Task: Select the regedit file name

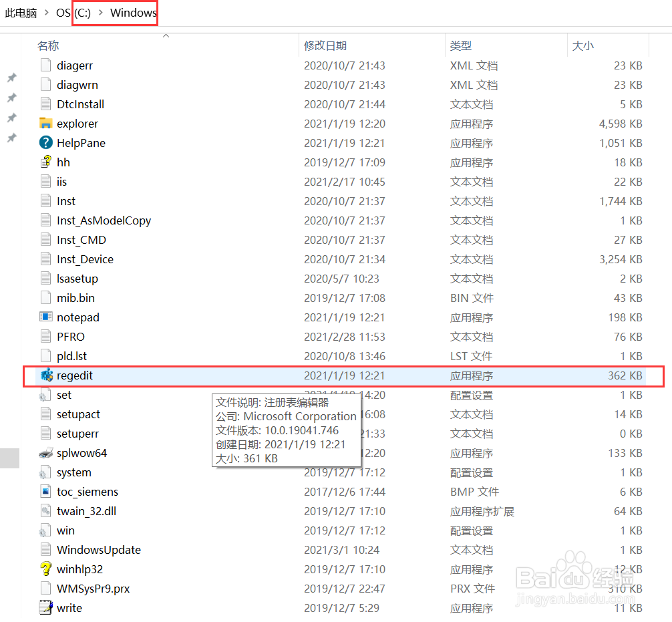Action: click(75, 375)
